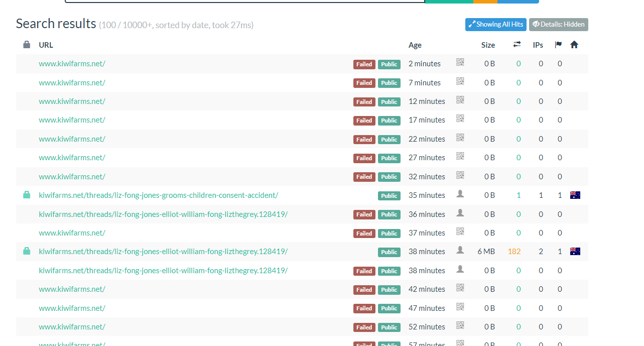Click QR code icon in 22 minutes row
This screenshot has width=644, height=346.
coord(460,138)
